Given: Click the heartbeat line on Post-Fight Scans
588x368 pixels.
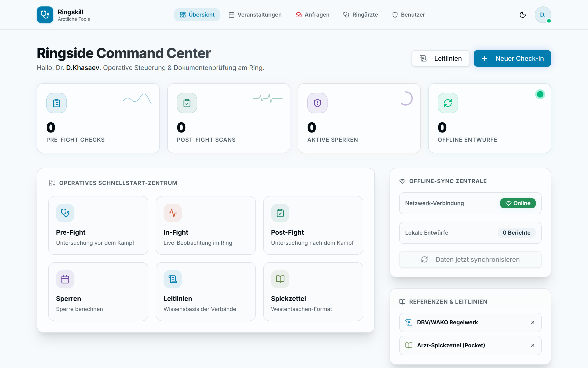Looking at the screenshot, I should 268,98.
